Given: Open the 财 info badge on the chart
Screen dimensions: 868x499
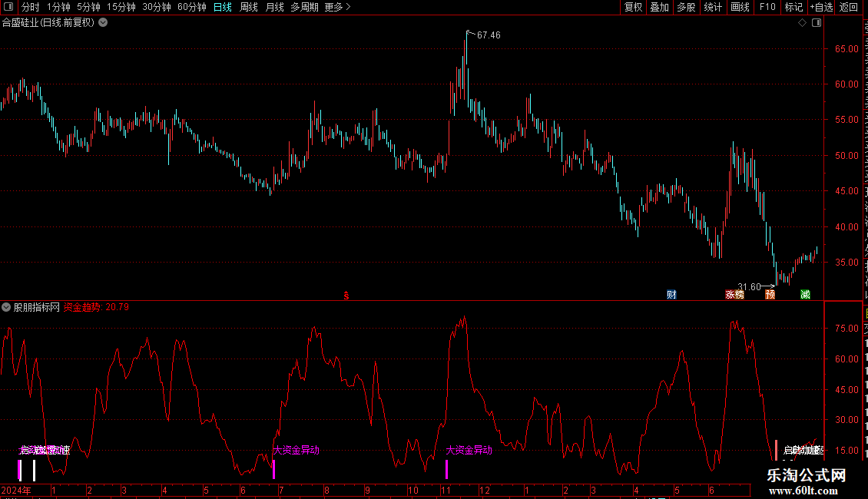Looking at the screenshot, I should coord(671,294).
